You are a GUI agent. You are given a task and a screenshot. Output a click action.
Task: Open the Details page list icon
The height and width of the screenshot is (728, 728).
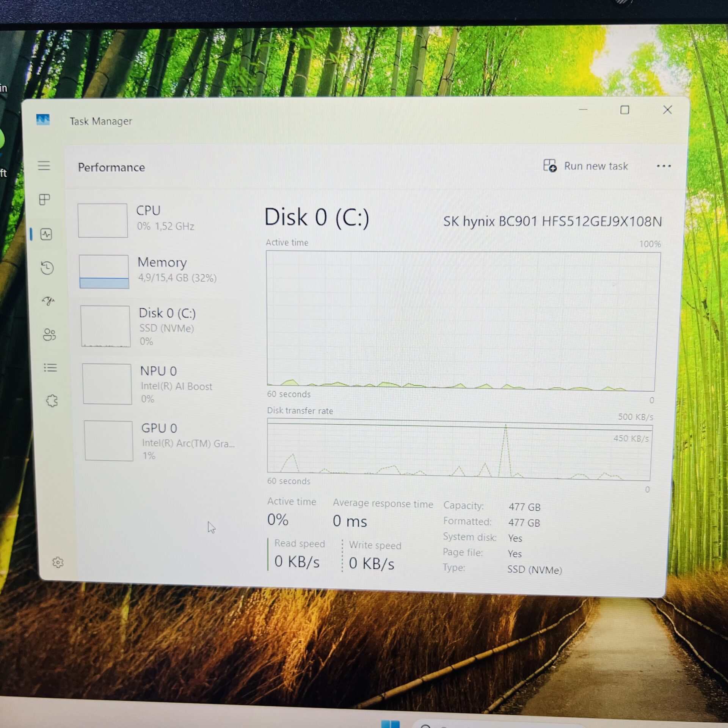[50, 367]
